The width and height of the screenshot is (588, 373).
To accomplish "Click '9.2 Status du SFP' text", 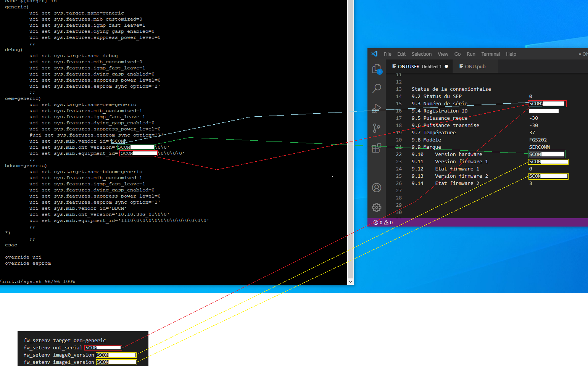I will (x=437, y=96).
